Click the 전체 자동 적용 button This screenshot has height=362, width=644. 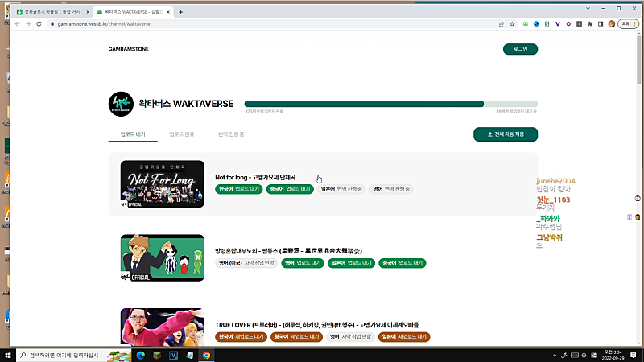[x=506, y=134]
